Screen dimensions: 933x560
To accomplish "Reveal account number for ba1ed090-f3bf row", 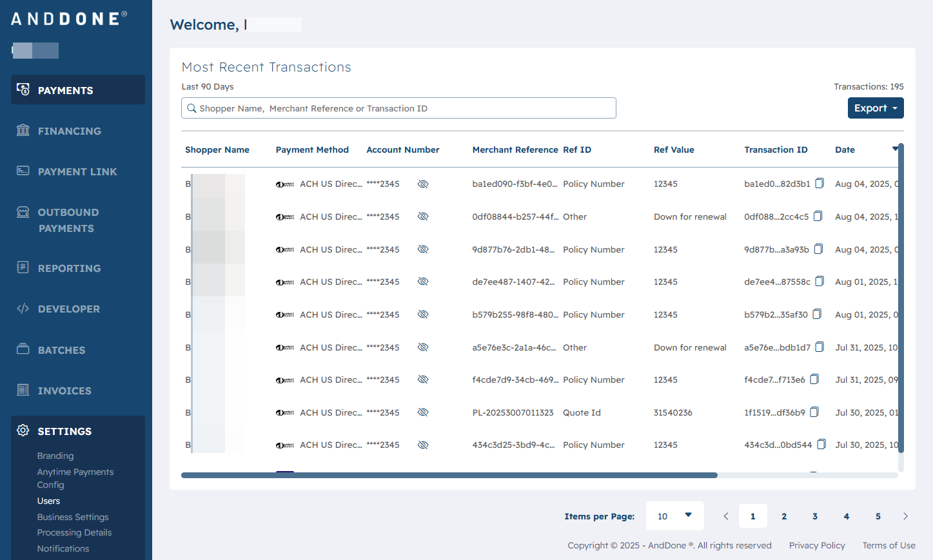I will (423, 184).
